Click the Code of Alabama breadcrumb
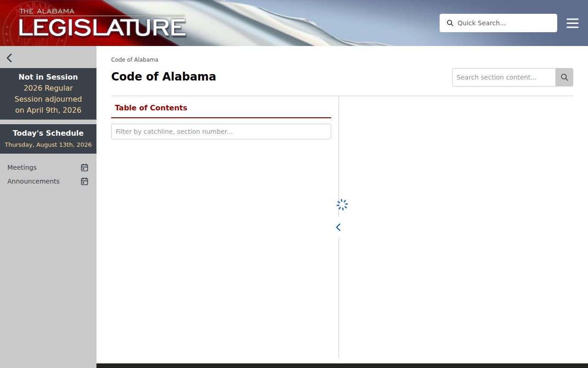Image resolution: width=588 pixels, height=368 pixels. [135, 60]
